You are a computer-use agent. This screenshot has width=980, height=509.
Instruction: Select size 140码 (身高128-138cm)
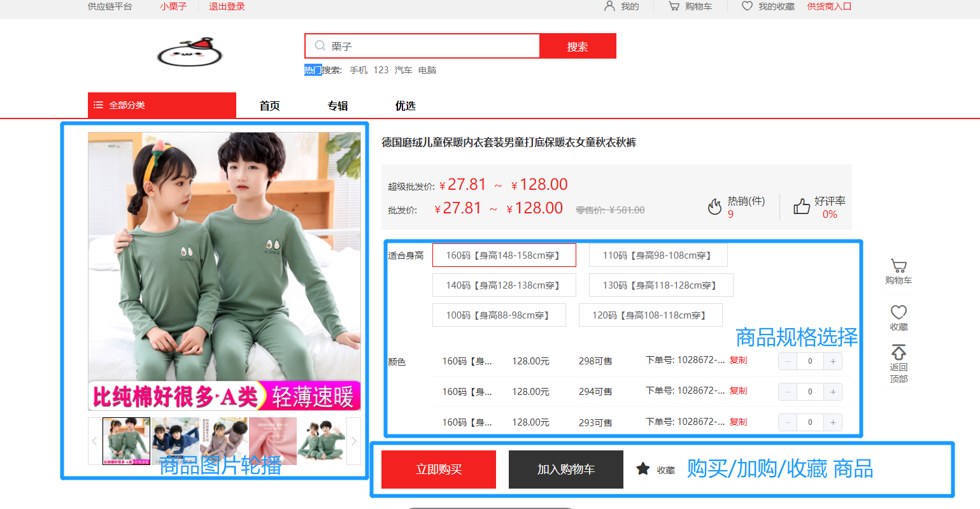pyautogui.click(x=503, y=285)
